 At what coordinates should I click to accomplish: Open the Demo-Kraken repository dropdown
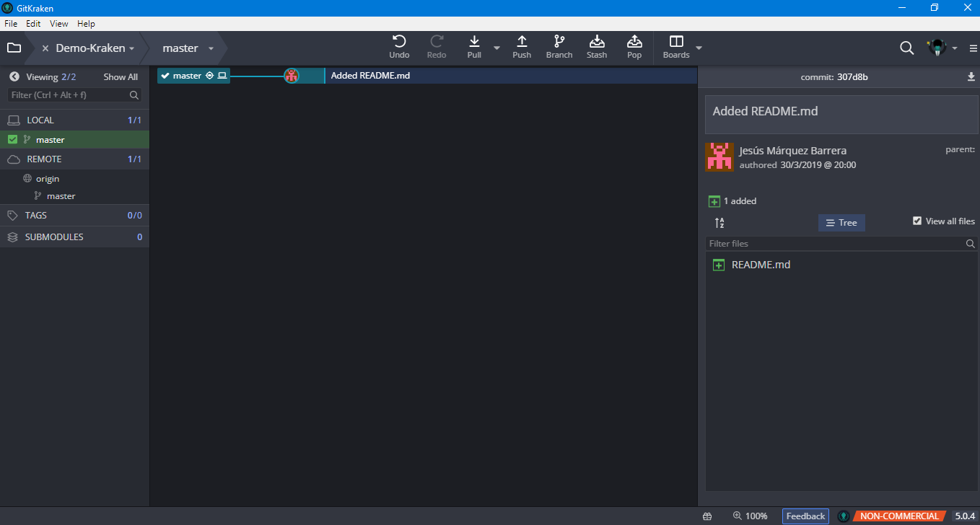(x=131, y=48)
